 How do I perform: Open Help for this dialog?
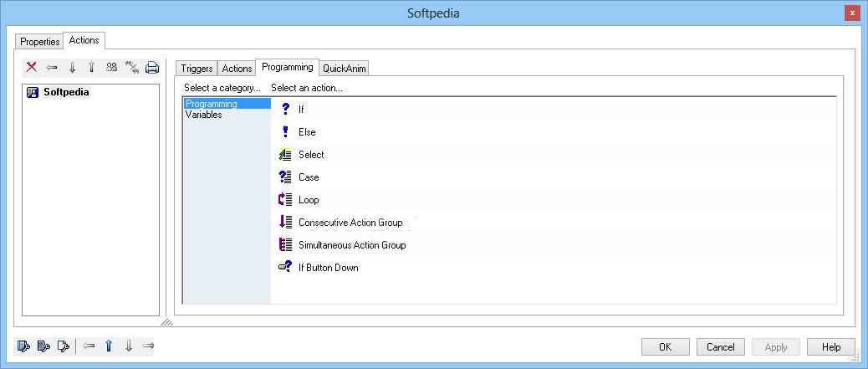click(x=831, y=347)
